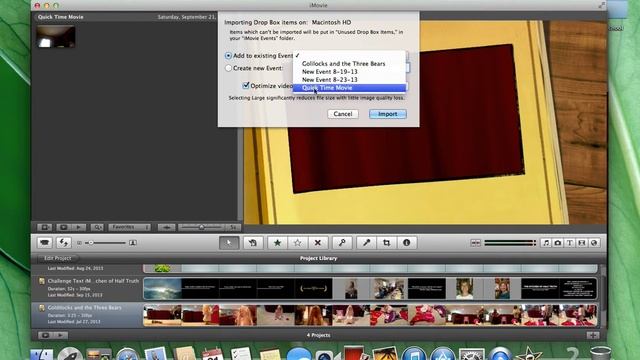Adjust the thumbnail size slider
Image resolution: width=640 pixels, height=360 pixels.
[106, 243]
